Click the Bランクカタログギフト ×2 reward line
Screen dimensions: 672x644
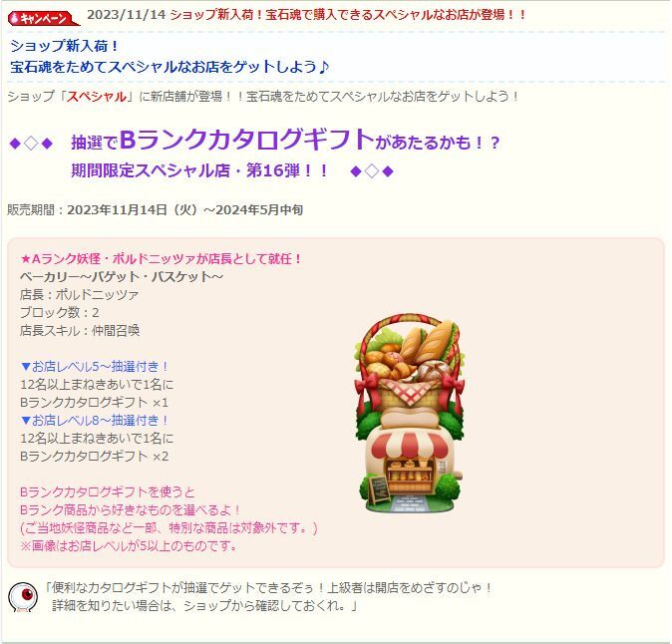tap(95, 457)
